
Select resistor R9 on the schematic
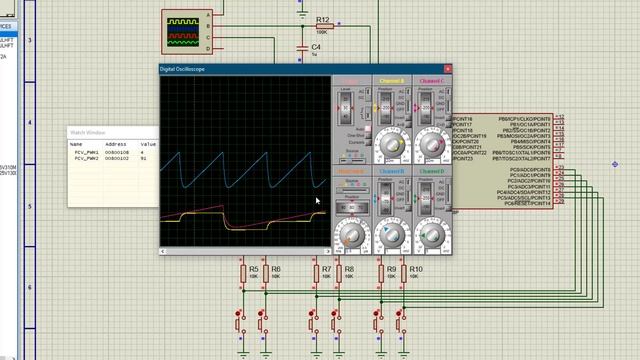tap(381, 273)
